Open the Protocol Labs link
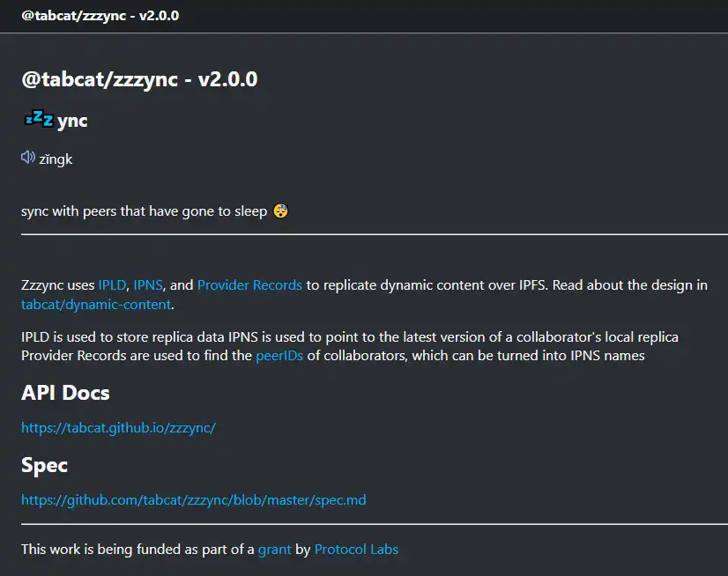 pos(356,550)
